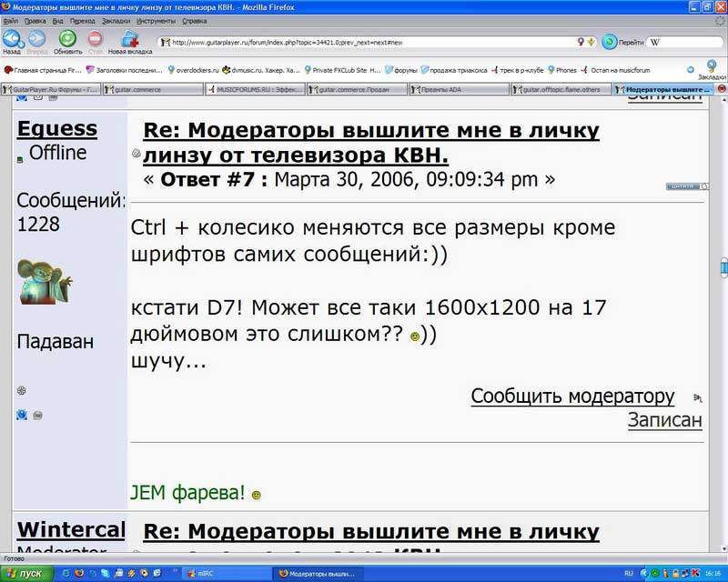The height and width of the screenshot is (582, 728).
Task: Open the Файл menu
Action: (11, 21)
